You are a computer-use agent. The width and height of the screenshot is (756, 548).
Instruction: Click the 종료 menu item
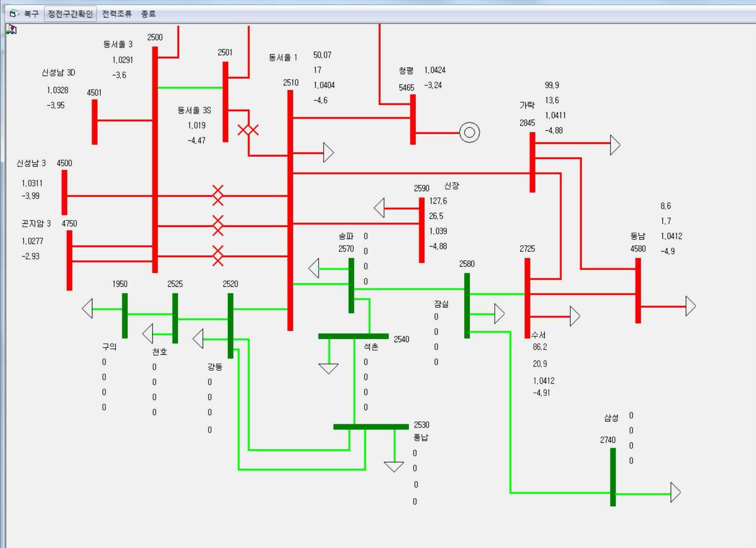[x=148, y=14]
